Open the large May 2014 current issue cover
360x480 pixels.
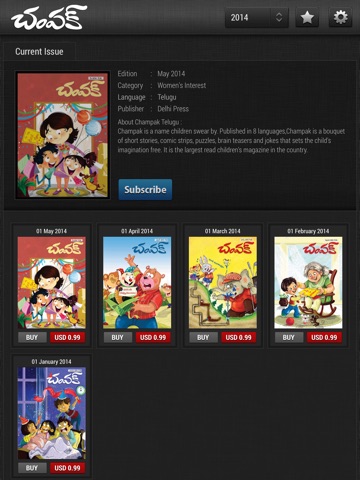(x=63, y=135)
